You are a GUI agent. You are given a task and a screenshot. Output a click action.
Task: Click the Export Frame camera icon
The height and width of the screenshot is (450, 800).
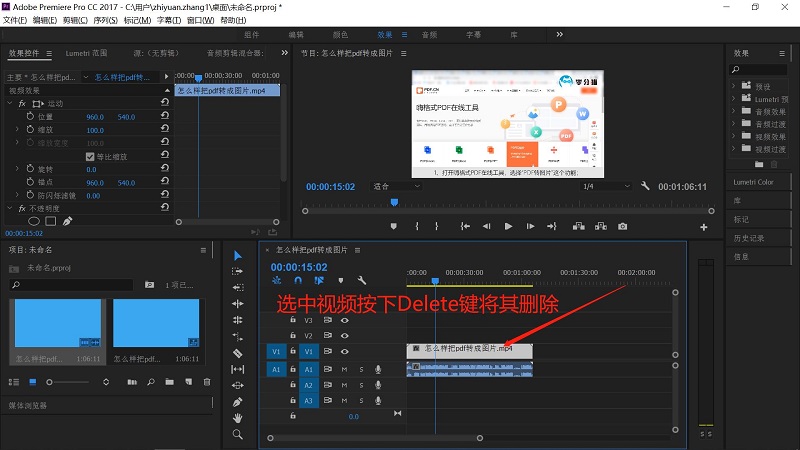click(622, 226)
